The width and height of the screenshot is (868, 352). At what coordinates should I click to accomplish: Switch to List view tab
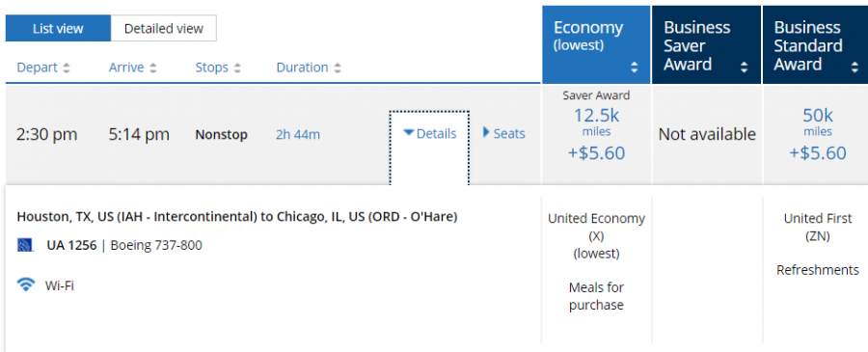point(58,28)
